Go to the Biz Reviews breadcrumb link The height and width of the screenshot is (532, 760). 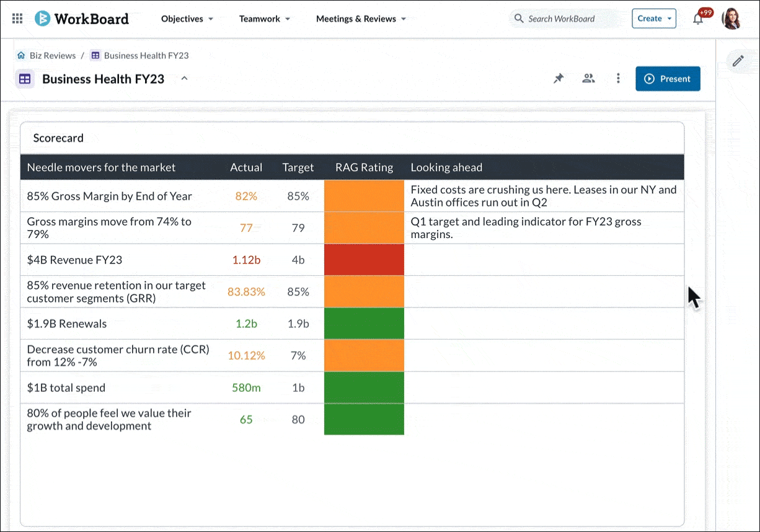pos(53,56)
